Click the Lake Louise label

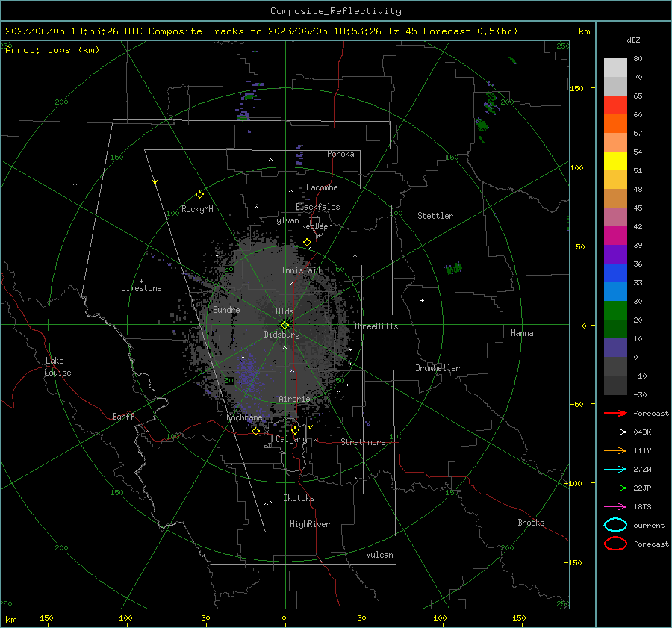[x=57, y=367]
